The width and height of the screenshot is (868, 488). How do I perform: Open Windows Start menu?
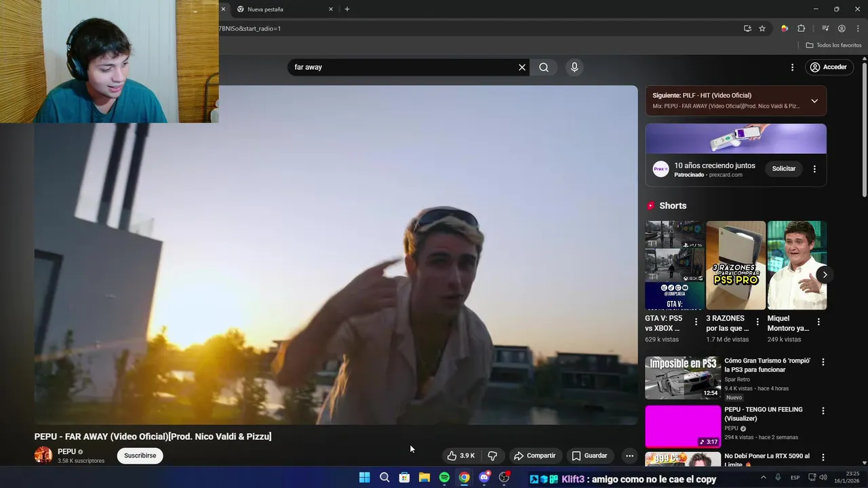364,478
